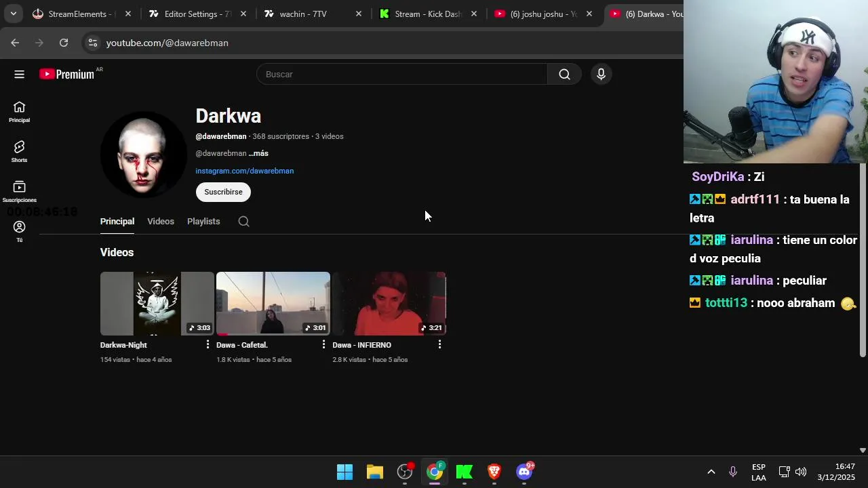Open Kick app from taskbar
The height and width of the screenshot is (488, 868).
point(465,472)
